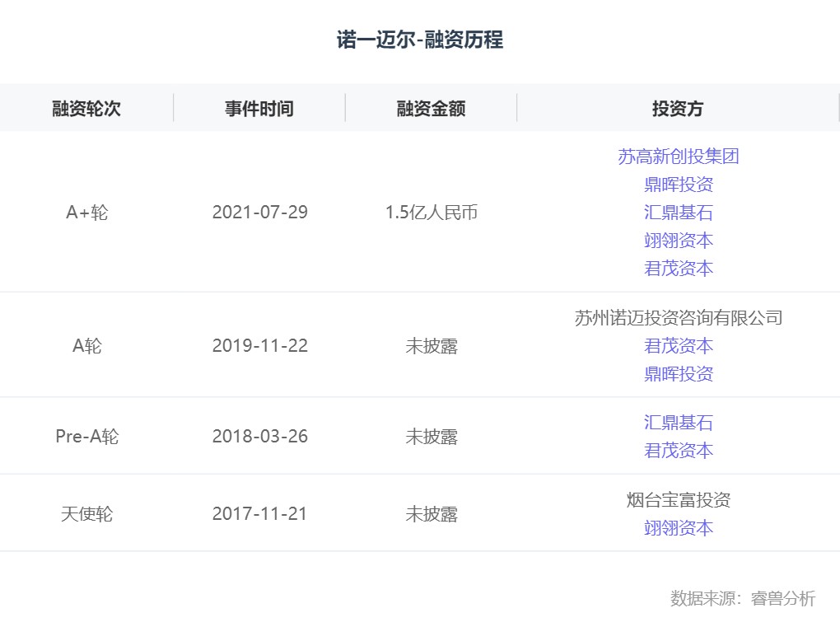The height and width of the screenshot is (641, 840).
Task: Click 未披露 in the Pre-A轮 row
Action: pyautogui.click(x=432, y=437)
